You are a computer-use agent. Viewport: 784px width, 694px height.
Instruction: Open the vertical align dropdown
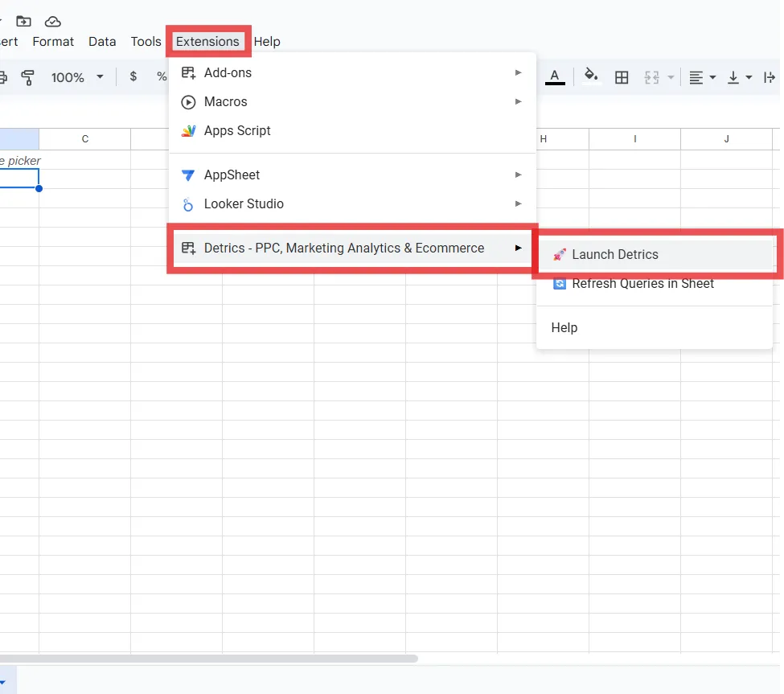[739, 77]
